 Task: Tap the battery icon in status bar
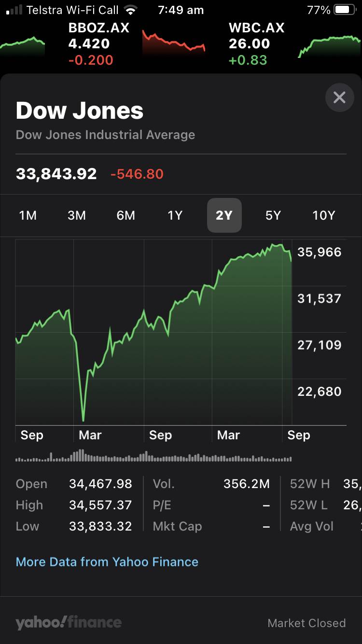pos(344,10)
